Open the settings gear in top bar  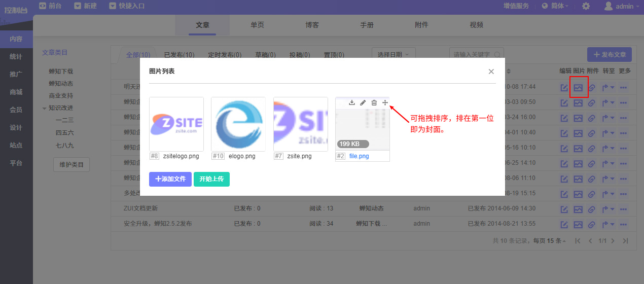(586, 6)
